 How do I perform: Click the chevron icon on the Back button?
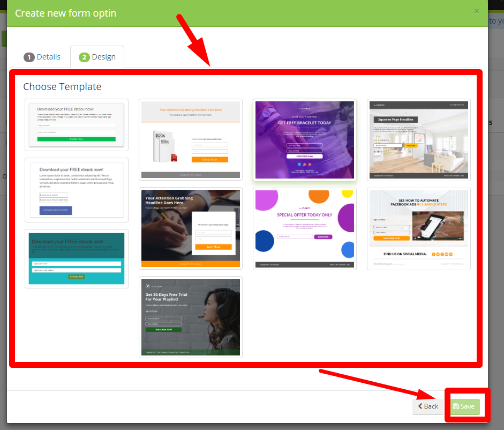coord(420,406)
